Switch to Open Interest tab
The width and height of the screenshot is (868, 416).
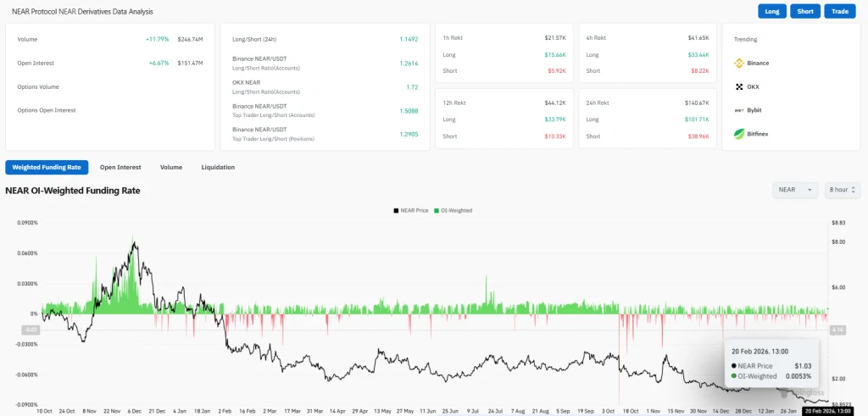[x=120, y=167]
